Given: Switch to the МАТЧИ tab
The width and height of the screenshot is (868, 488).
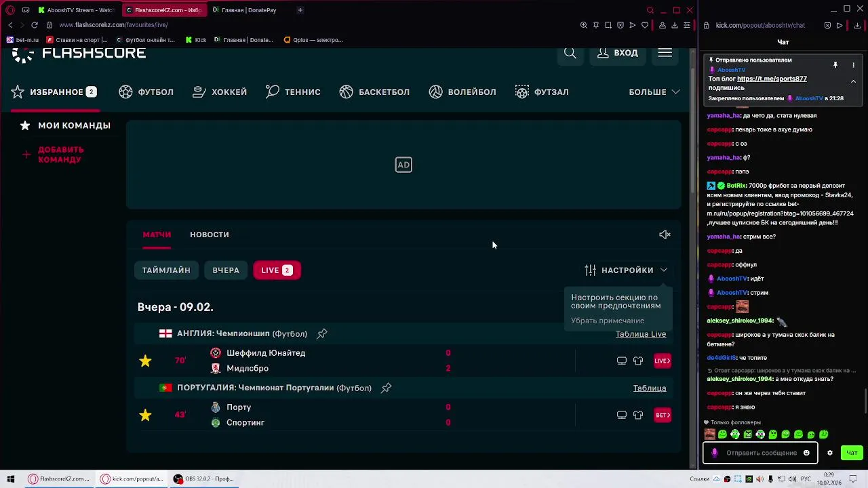Looking at the screenshot, I should pyautogui.click(x=157, y=235).
